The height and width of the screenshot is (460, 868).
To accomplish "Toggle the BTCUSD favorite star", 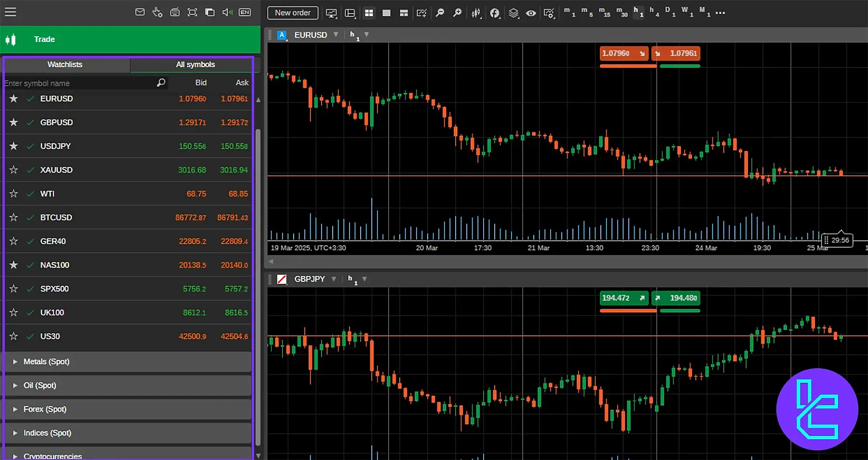I will coord(14,217).
